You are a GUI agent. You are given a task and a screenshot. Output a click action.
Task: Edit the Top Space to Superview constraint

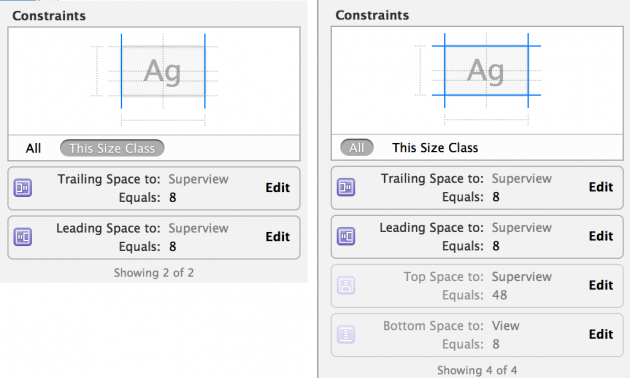[x=601, y=285]
